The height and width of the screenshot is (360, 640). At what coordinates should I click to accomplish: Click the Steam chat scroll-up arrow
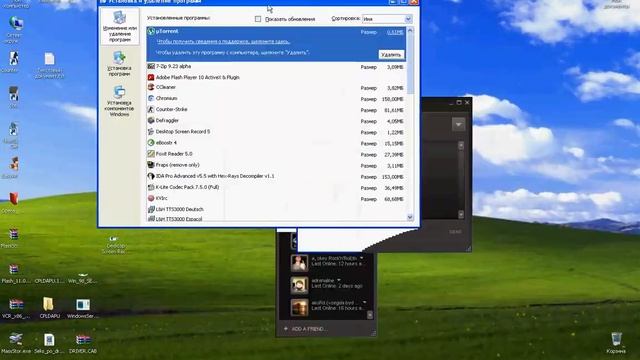pyautogui.click(x=461, y=145)
